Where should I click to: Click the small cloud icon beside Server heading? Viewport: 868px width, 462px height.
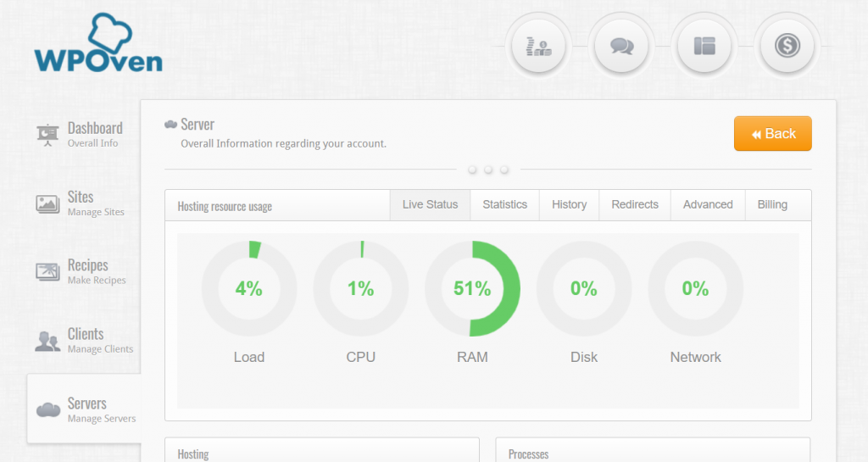click(170, 125)
